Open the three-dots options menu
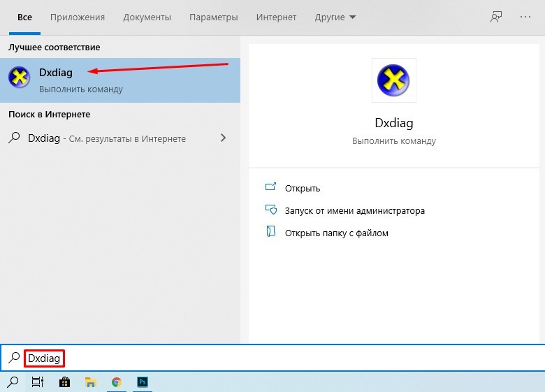Screen dimensions: 545x392 [x=525, y=17]
